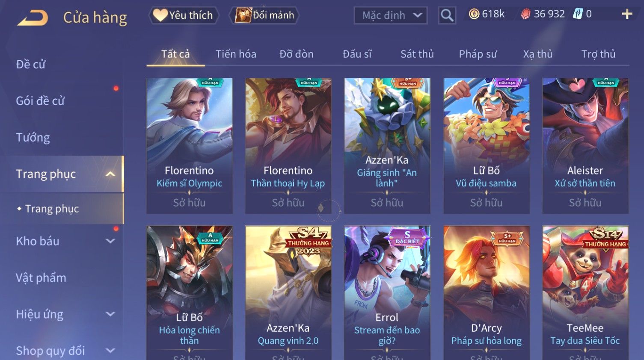
Task: Click the blue ticket currency icon
Action: tap(578, 14)
